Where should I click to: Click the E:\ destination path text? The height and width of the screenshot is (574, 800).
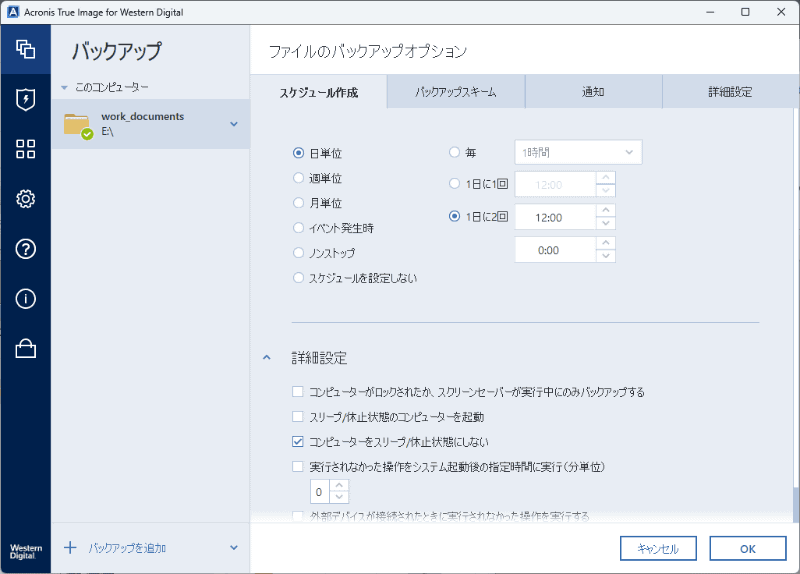107,132
